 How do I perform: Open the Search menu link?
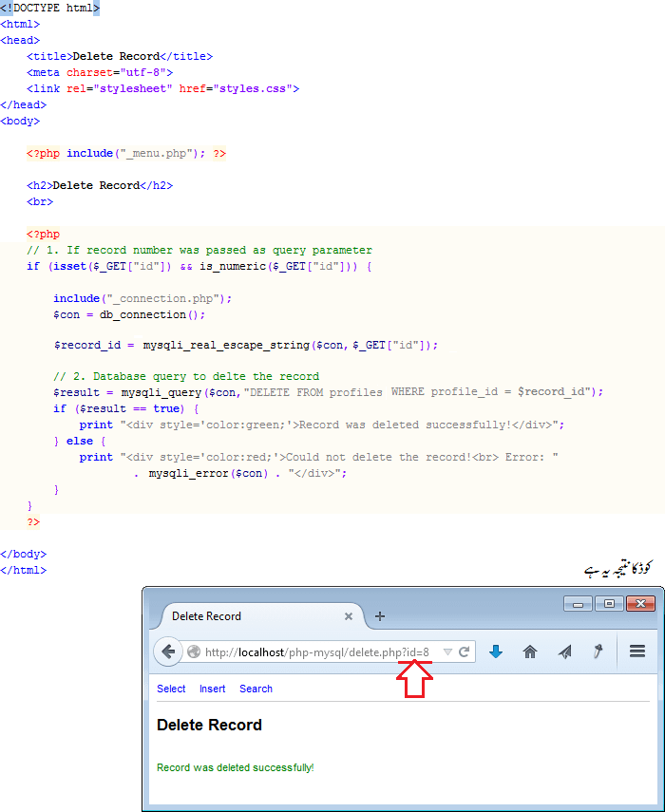(256, 689)
